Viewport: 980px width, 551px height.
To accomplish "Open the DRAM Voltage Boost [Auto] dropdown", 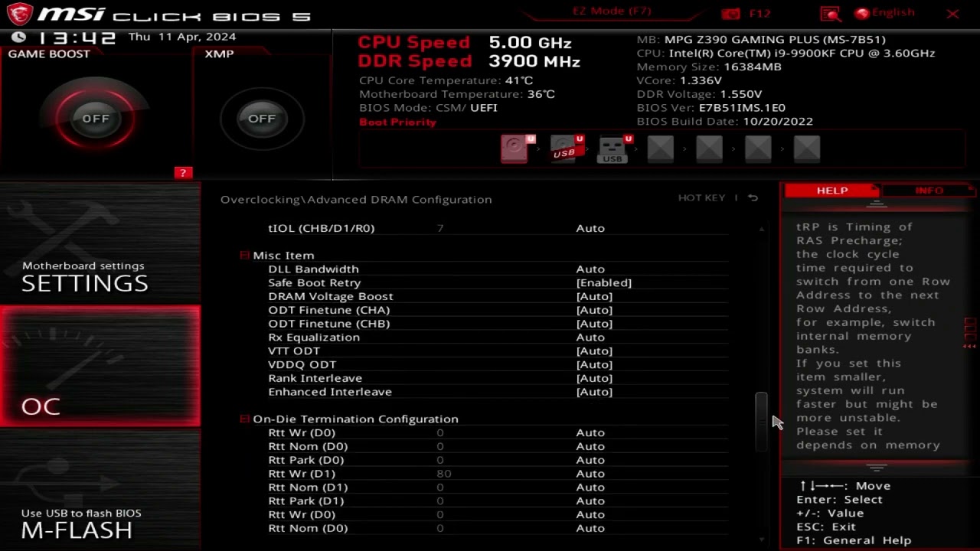I will tap(594, 296).
